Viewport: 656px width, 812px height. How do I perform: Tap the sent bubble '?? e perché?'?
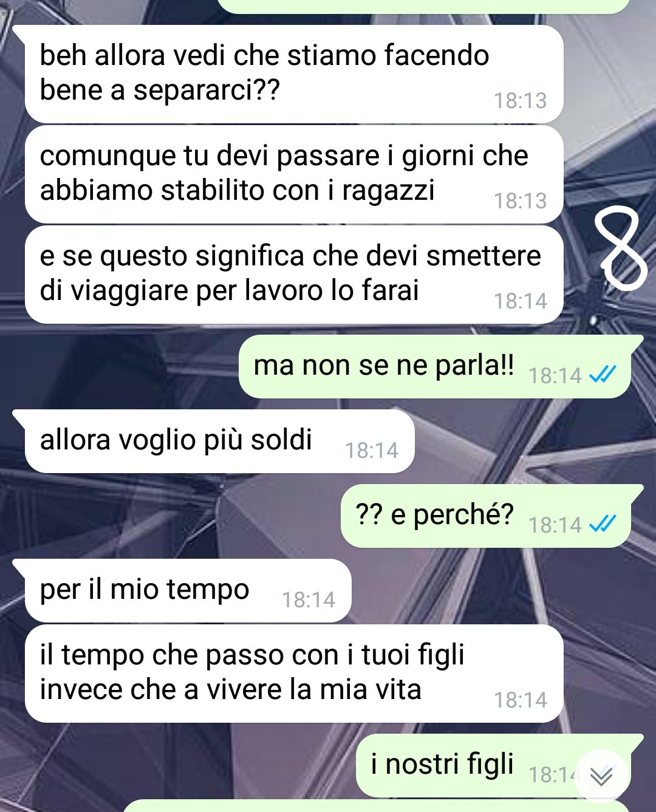[486, 516]
